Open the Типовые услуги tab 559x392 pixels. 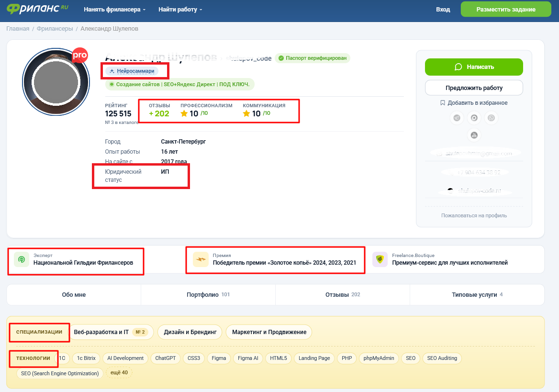coord(477,295)
